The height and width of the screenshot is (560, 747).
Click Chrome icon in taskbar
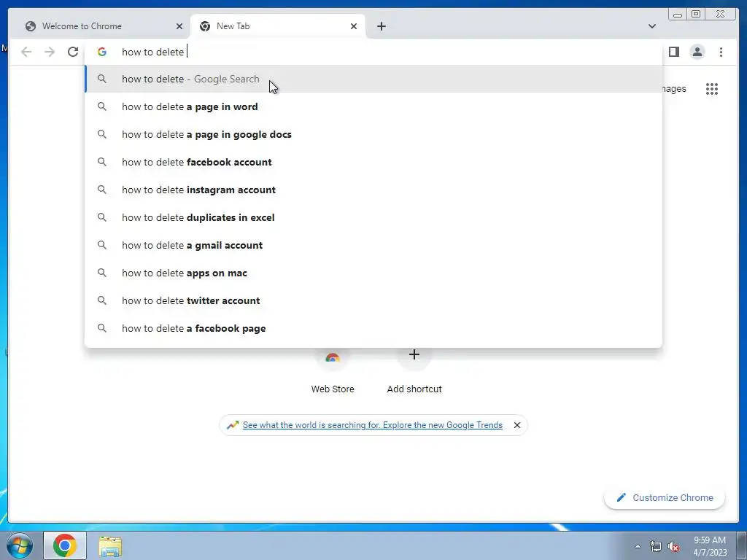pos(65,545)
